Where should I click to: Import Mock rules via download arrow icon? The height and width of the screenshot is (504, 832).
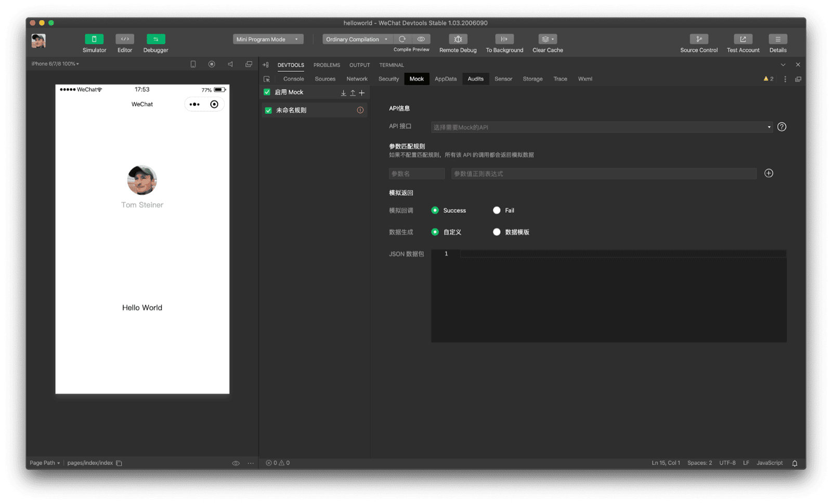pos(343,92)
